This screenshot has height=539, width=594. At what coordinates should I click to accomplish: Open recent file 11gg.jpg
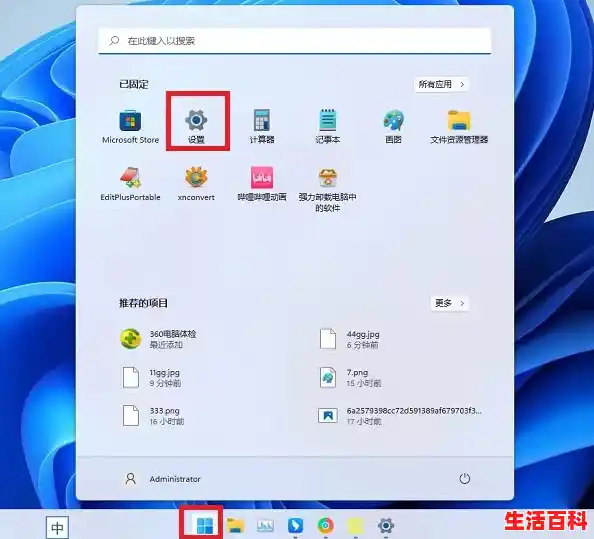tap(151, 377)
